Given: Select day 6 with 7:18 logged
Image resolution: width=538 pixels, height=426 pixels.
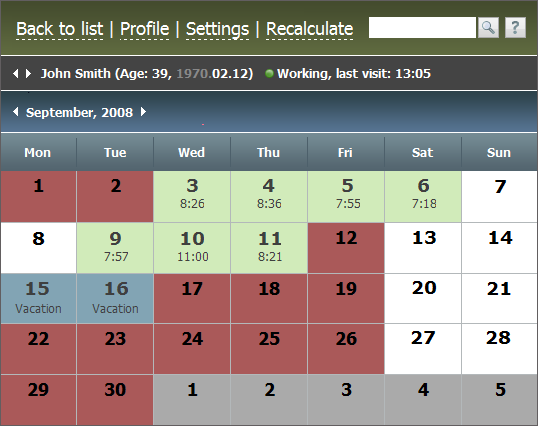Looking at the screenshot, I should (x=423, y=197).
